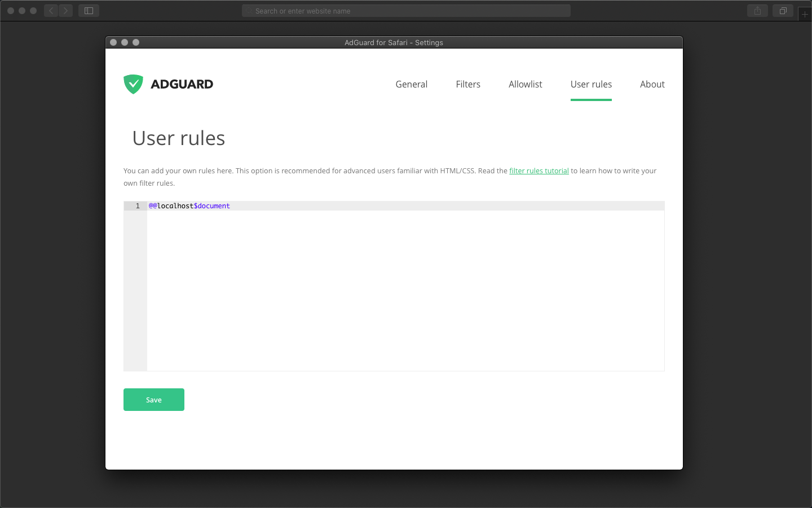Screen dimensions: 812x508
Task: Open the Safari sidebar
Action: pos(89,10)
